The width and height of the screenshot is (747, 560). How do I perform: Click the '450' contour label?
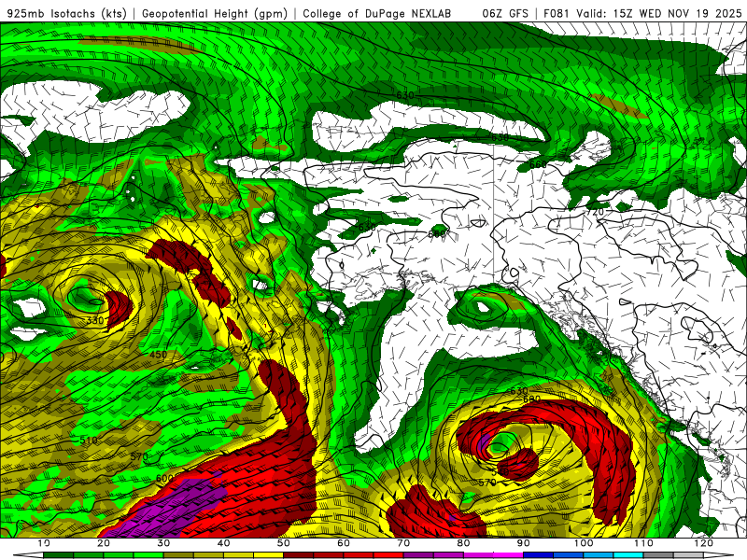pyautogui.click(x=158, y=355)
